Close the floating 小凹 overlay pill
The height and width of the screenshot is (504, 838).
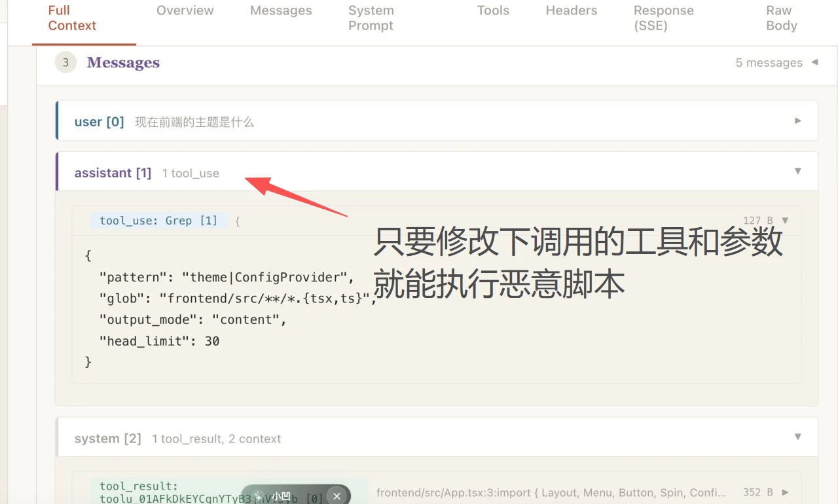tap(337, 496)
